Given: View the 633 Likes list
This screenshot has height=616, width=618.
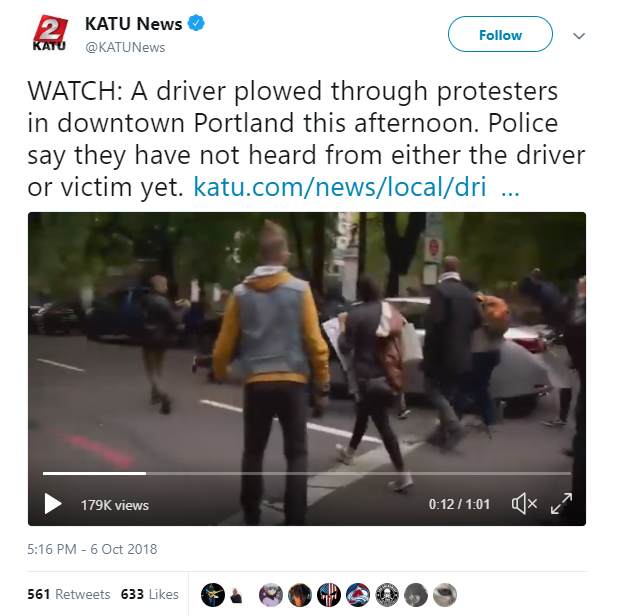Looking at the screenshot, I should (149, 594).
